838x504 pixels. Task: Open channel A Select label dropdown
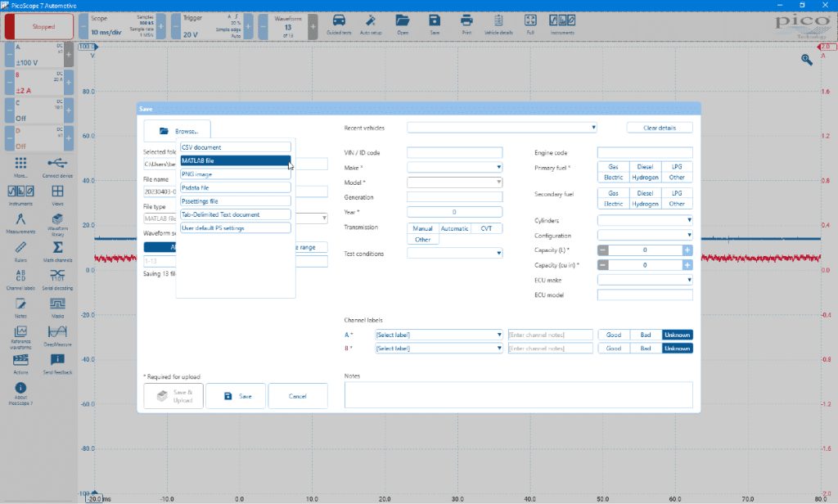tap(439, 335)
